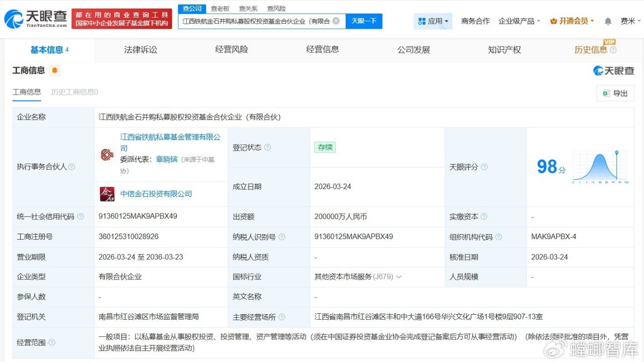
Task: Expand the 国标行业 J679 chevron
Action: click(398, 277)
